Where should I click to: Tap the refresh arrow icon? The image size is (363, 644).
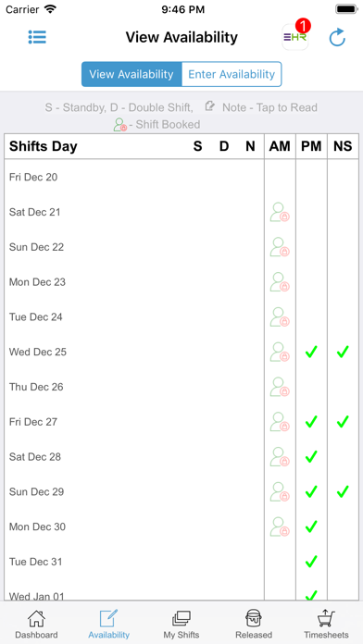pos(337,38)
